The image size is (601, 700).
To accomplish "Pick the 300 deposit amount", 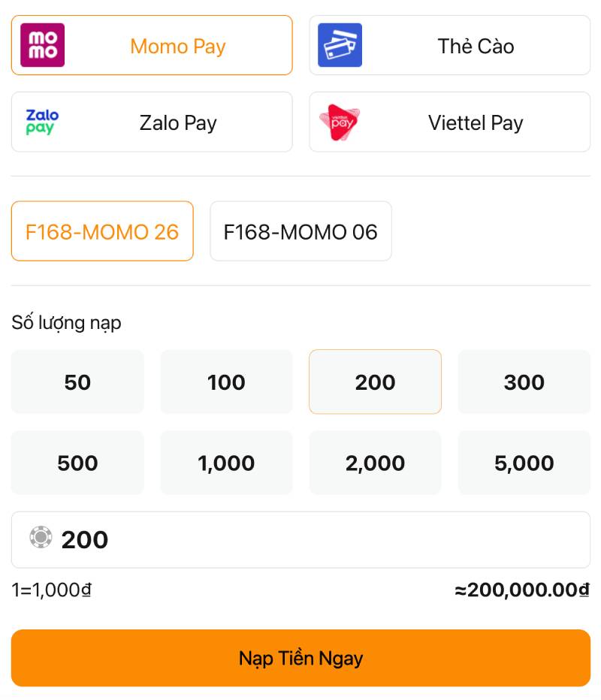I will point(524,382).
